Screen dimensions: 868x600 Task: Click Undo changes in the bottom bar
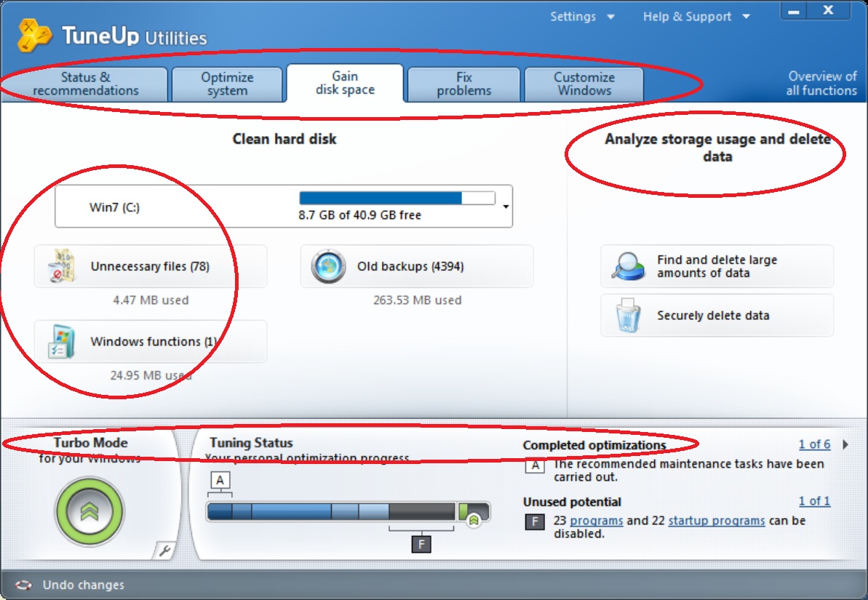84,585
